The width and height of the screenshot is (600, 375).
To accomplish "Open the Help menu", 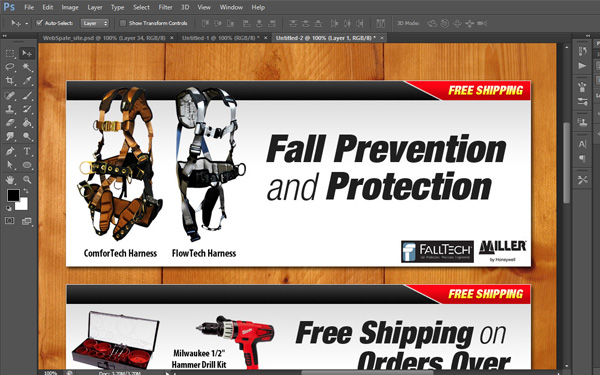I will (x=258, y=7).
